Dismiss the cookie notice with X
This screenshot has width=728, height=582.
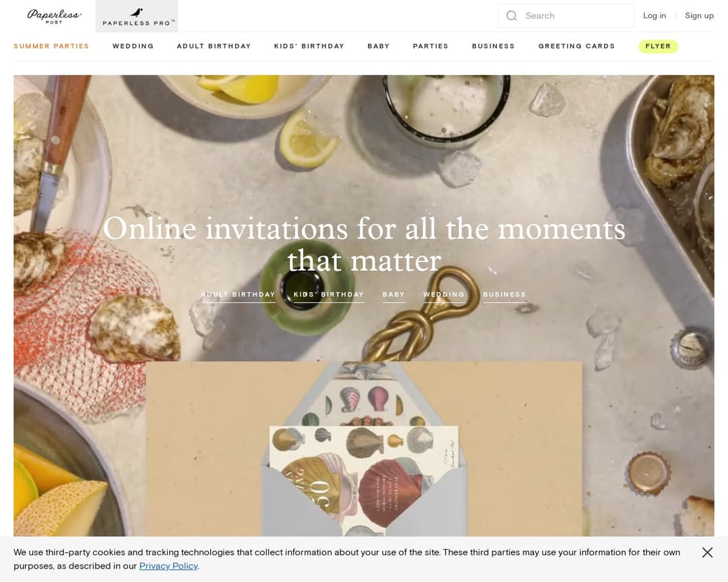[x=707, y=552]
